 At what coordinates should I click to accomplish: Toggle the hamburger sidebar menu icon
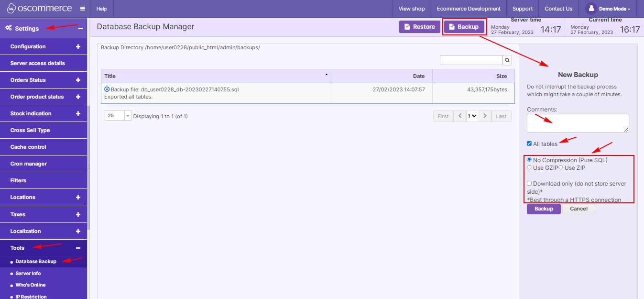pos(83,9)
